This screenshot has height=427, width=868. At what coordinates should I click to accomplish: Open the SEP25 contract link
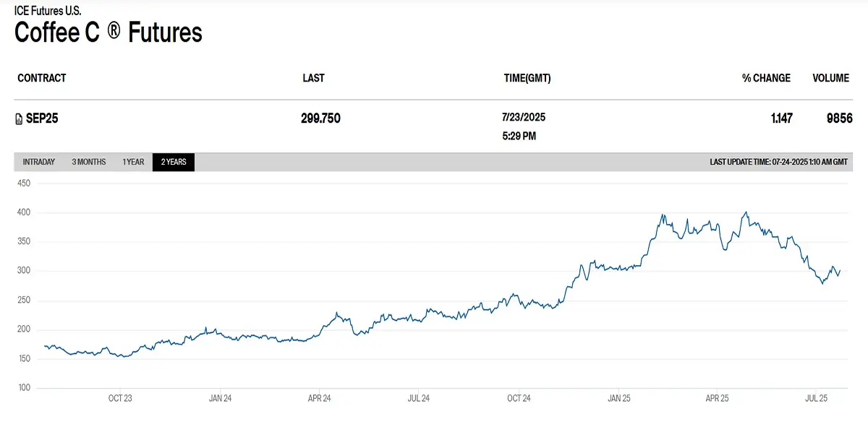pyautogui.click(x=42, y=118)
